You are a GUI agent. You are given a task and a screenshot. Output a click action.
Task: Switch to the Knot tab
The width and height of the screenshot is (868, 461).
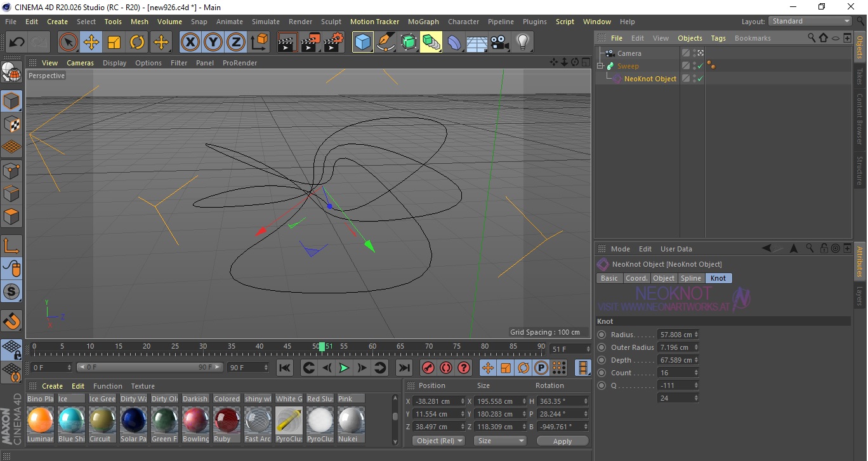[718, 278]
